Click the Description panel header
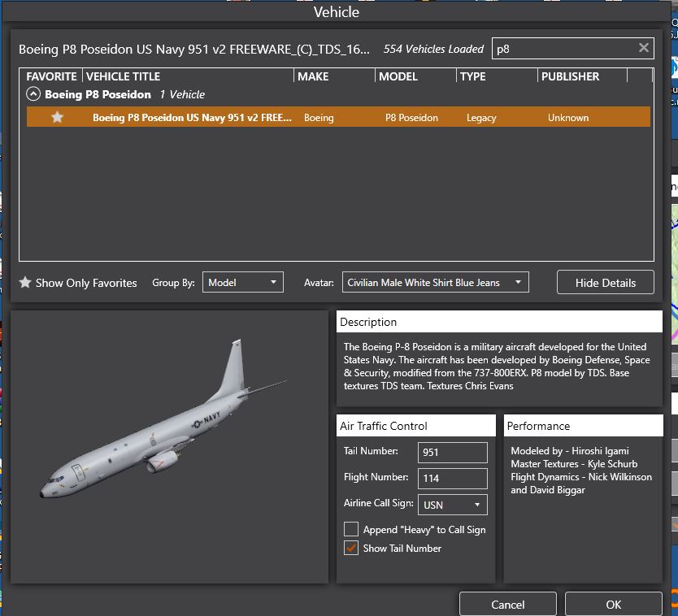 (x=499, y=322)
